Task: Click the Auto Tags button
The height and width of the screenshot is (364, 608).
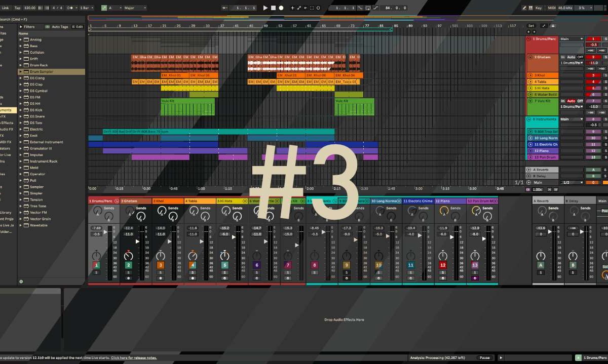Action: point(57,27)
